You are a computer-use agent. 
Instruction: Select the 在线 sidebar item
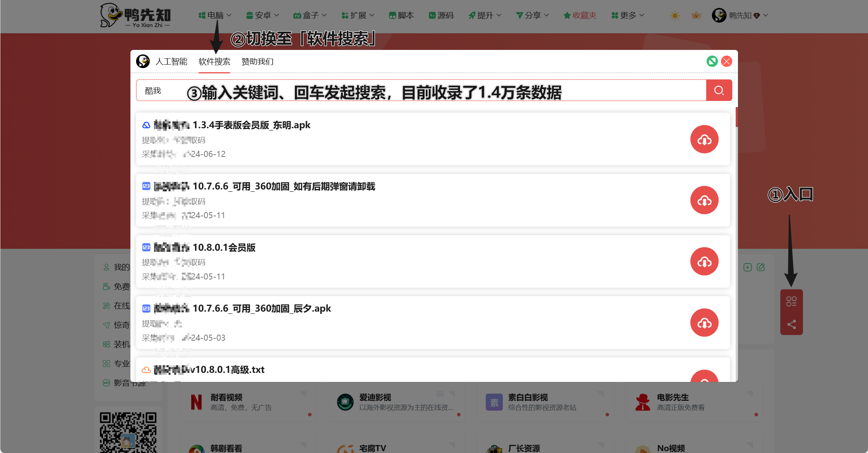[x=116, y=306]
